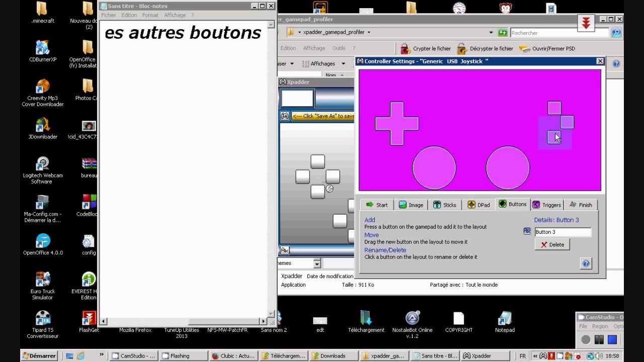The image size is (644, 362).
Task: Select OpenOffice 4.0.0 desktop icon
Action: (x=43, y=245)
